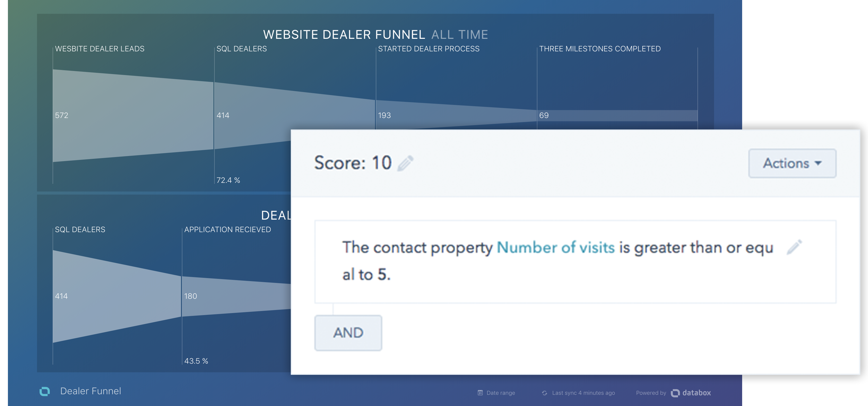Click the Dealer Funnel title
Viewport: 868px width, 406px height.
[91, 391]
